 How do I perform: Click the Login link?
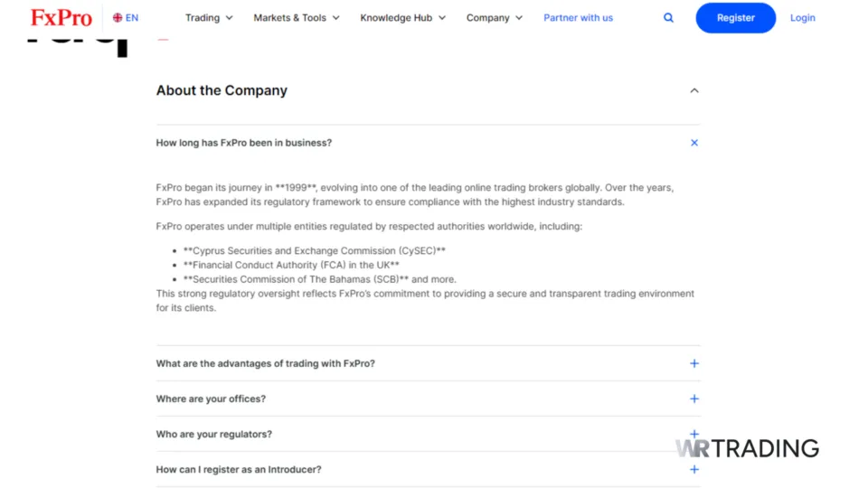[x=802, y=18]
